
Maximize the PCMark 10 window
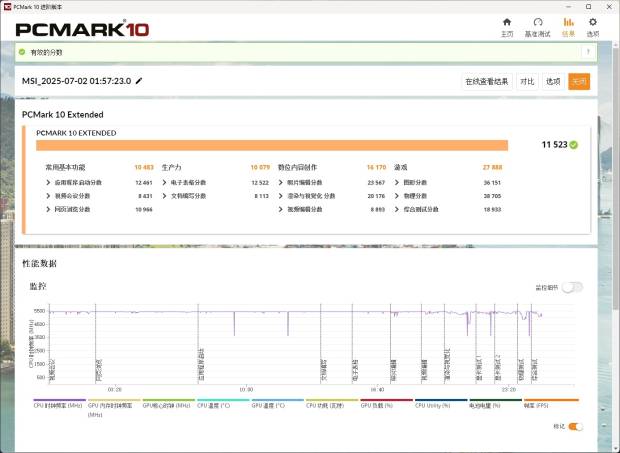tap(588, 7)
